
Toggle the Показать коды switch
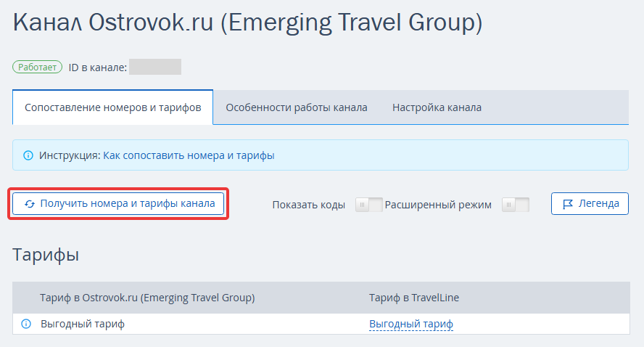coord(369,205)
